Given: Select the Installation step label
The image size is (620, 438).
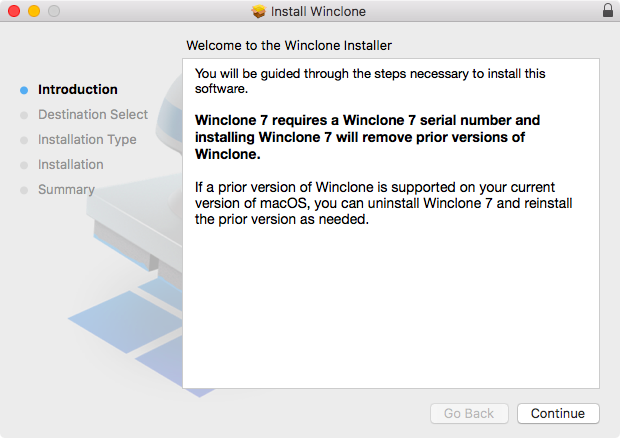Looking at the screenshot, I should click(x=71, y=164).
